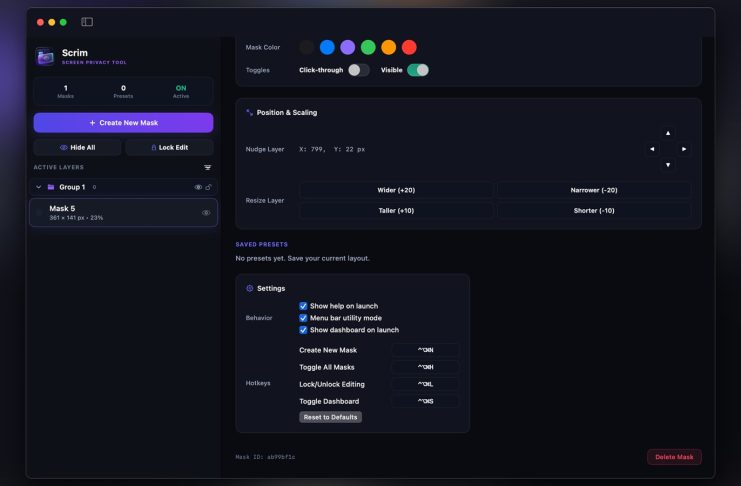Click the nudge down arrow
Viewport: 741px width, 486px height.
pos(668,165)
